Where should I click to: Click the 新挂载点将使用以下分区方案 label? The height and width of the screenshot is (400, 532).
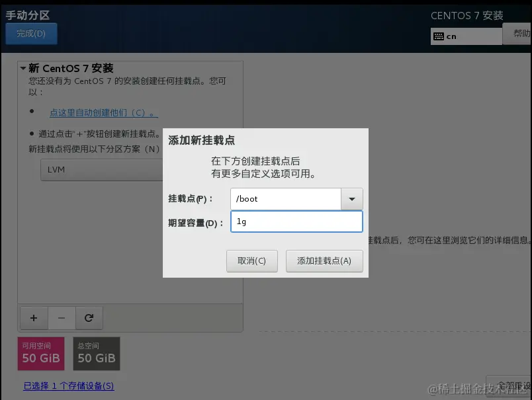tap(94, 149)
